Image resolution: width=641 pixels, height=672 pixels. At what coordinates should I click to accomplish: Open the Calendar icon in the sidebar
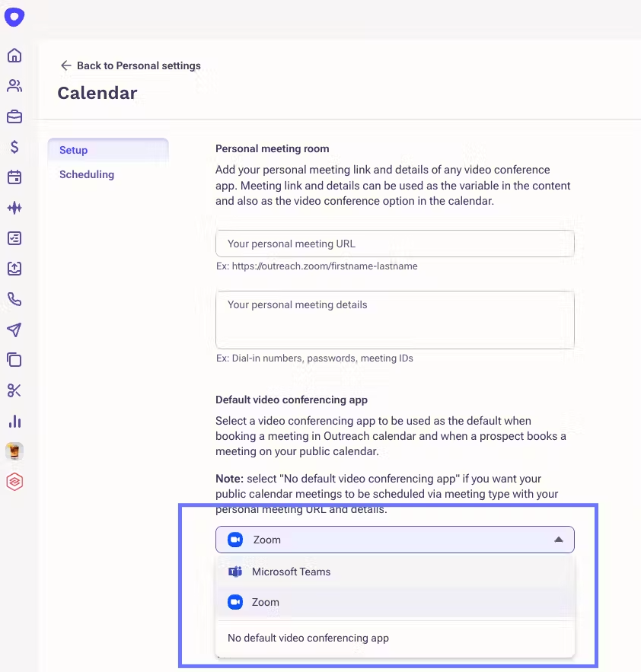(14, 177)
